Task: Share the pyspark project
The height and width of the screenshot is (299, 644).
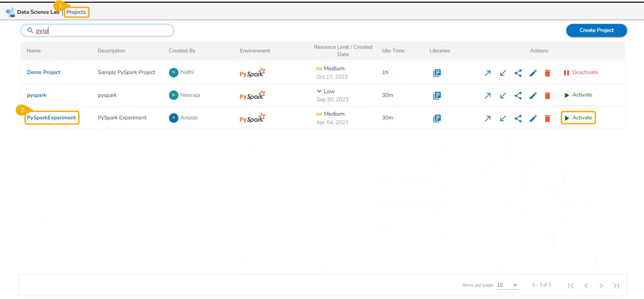Action: [x=518, y=96]
